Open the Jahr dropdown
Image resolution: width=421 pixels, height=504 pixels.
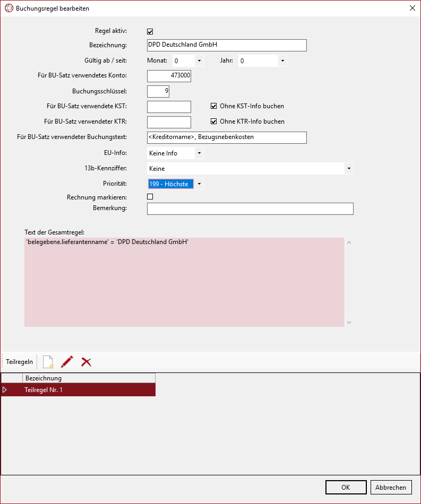coord(282,61)
